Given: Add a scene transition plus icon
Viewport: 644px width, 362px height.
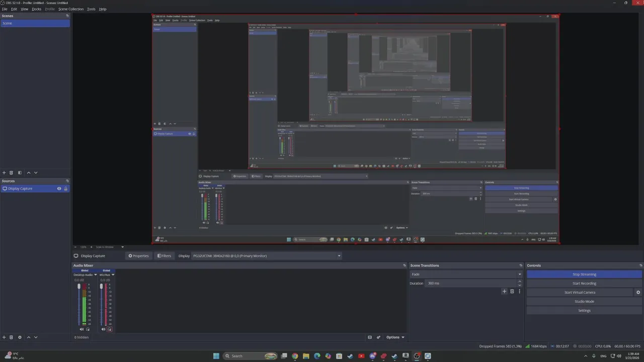Looking at the screenshot, I should (505, 292).
